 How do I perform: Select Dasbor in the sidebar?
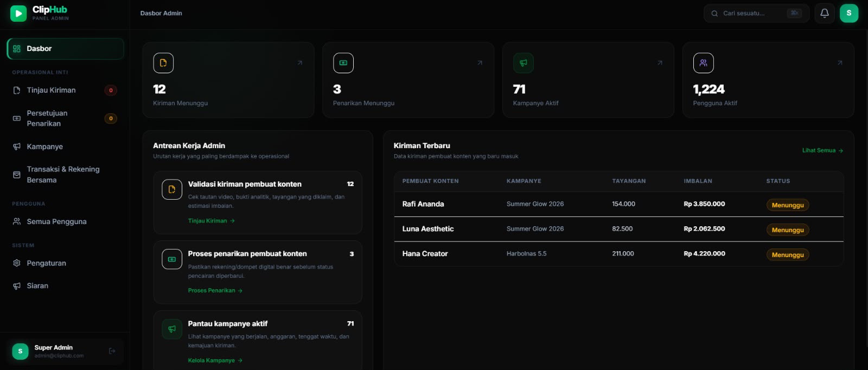point(65,49)
